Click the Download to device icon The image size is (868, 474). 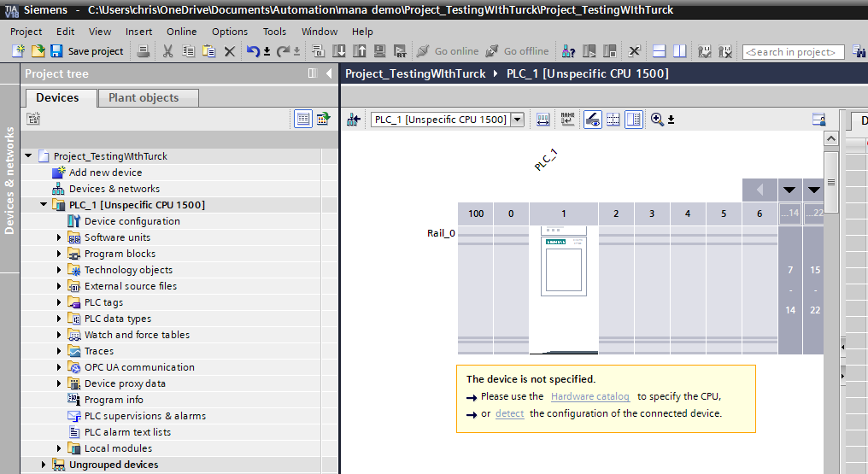click(x=339, y=51)
